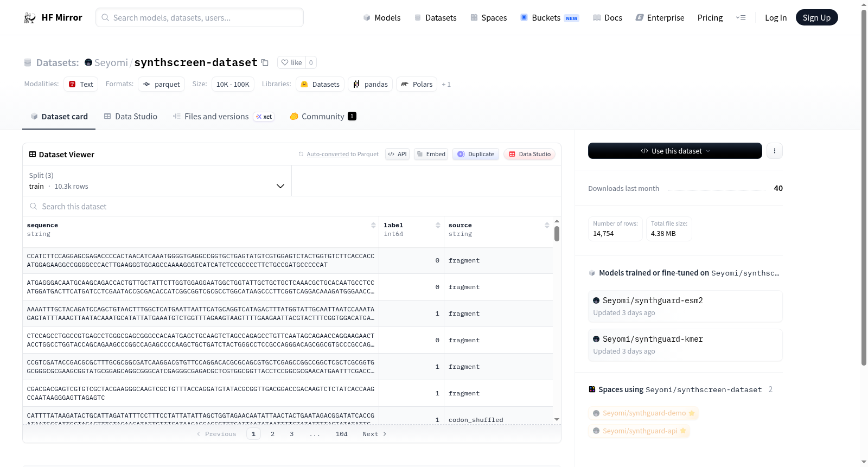This screenshot has width=868, height=467.
Task: Jump to page 104 of the dataset
Action: coord(341,434)
